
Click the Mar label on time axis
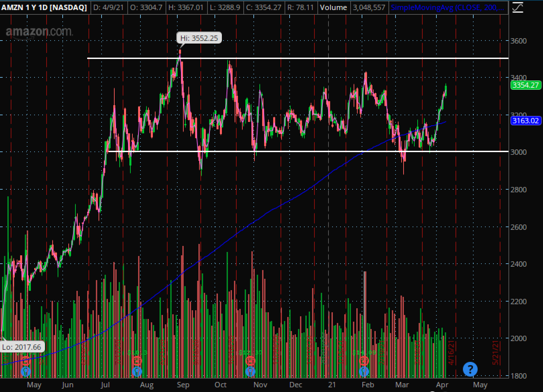pyautogui.click(x=402, y=385)
